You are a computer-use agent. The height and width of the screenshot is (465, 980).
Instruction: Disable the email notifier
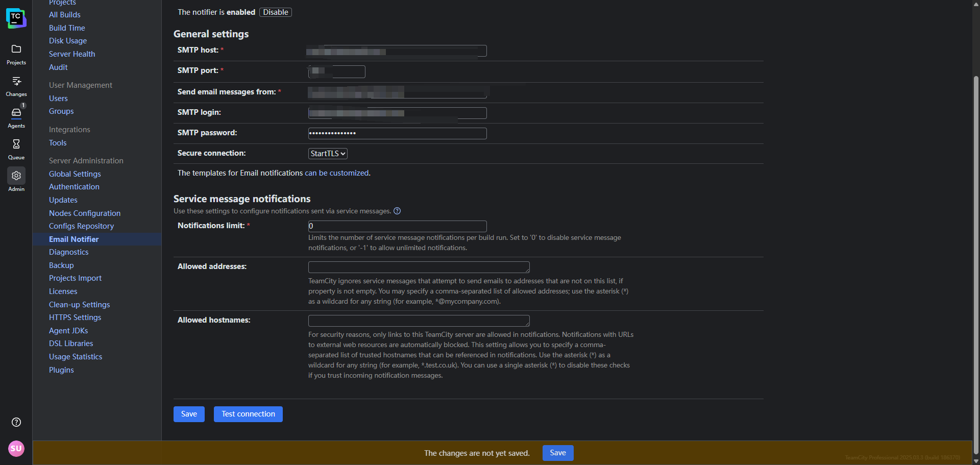tap(276, 12)
